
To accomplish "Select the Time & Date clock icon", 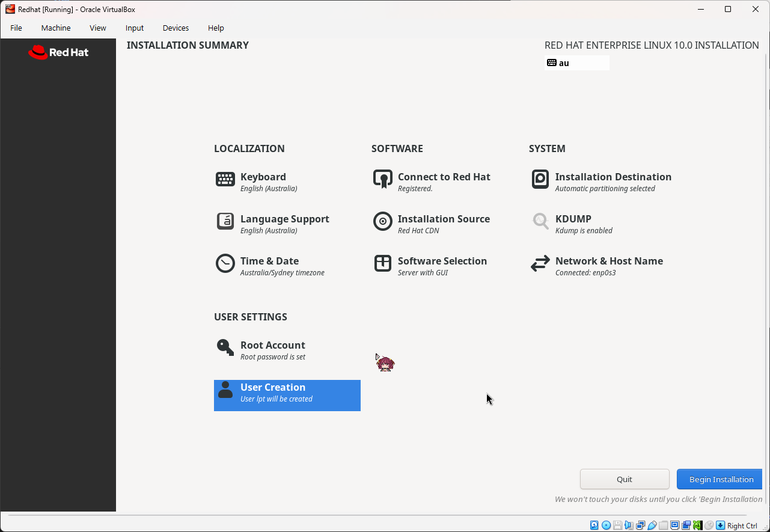I will 225,263.
